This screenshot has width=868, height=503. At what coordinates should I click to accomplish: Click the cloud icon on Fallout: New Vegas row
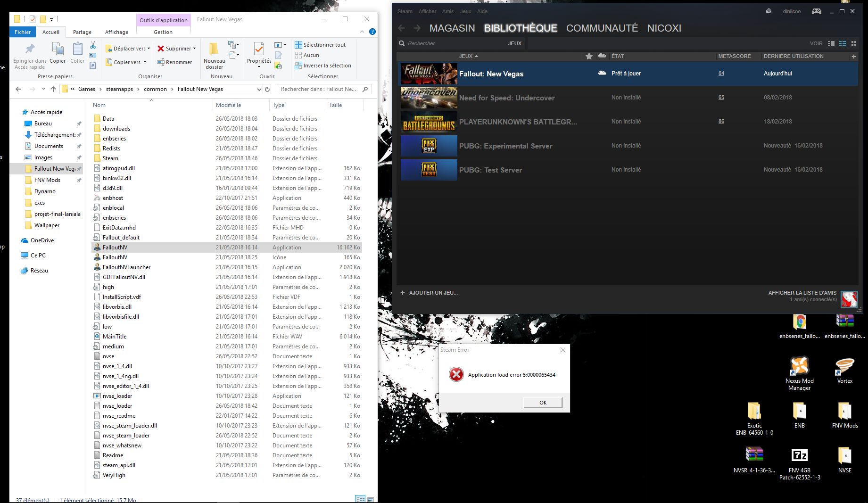tap(602, 73)
